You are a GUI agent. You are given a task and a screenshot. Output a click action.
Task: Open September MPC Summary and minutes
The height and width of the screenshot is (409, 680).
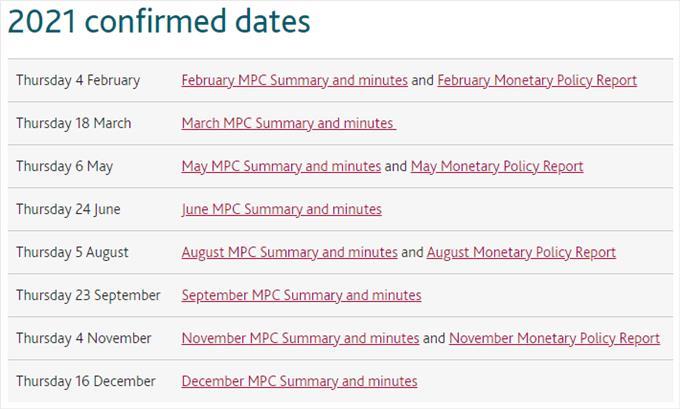click(301, 295)
